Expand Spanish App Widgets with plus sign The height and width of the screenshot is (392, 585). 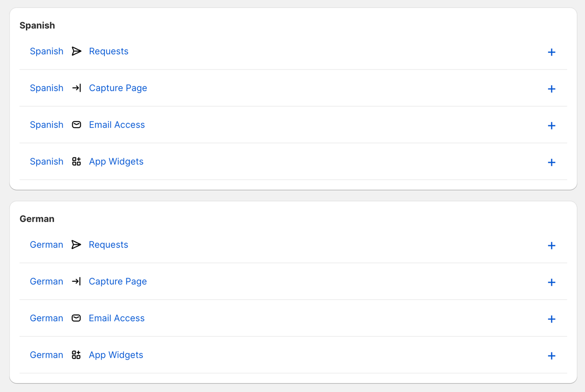click(551, 162)
